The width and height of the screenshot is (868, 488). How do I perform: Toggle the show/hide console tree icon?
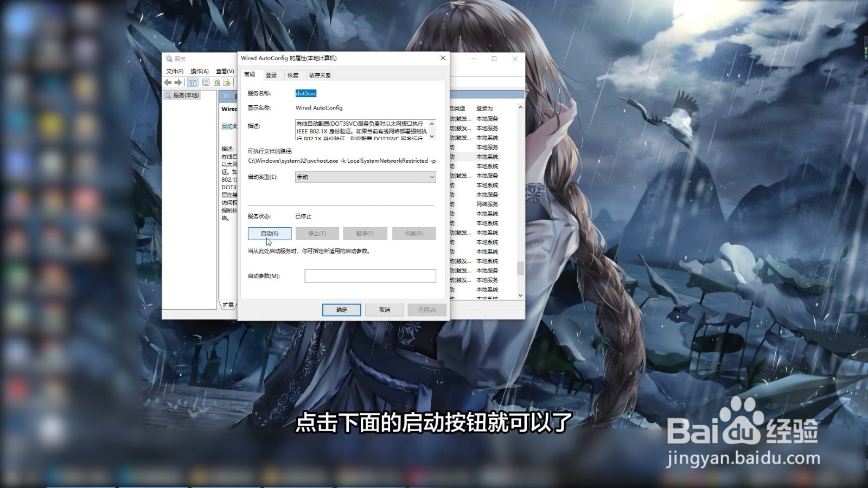pyautogui.click(x=193, y=82)
